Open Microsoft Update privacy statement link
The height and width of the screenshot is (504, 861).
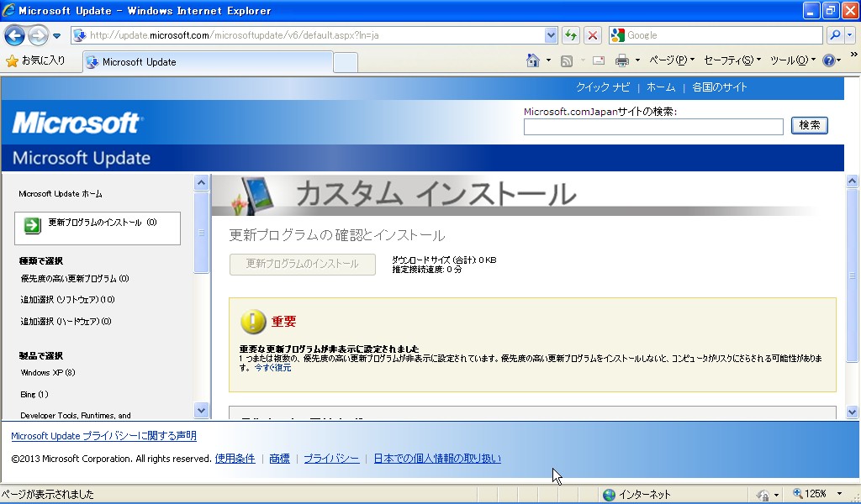coord(103,436)
